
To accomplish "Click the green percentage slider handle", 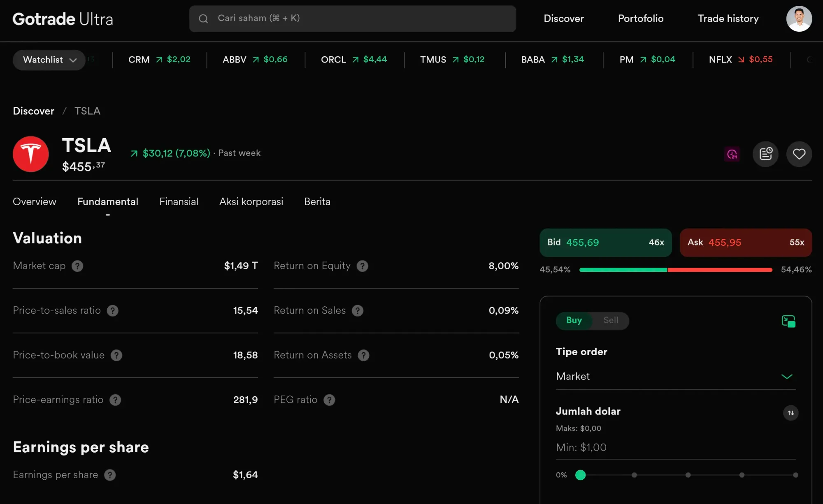I will pyautogui.click(x=580, y=475).
